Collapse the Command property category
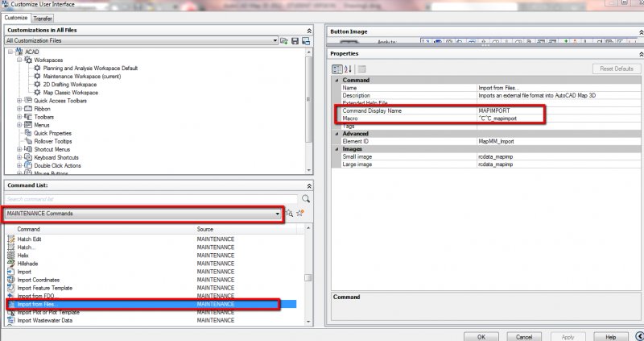The height and width of the screenshot is (341, 644). click(x=336, y=80)
